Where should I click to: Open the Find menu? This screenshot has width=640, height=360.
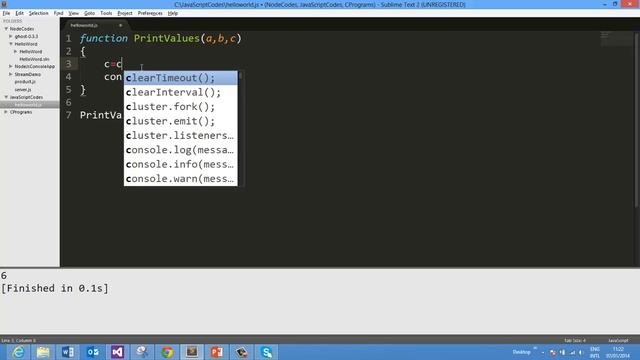point(58,13)
